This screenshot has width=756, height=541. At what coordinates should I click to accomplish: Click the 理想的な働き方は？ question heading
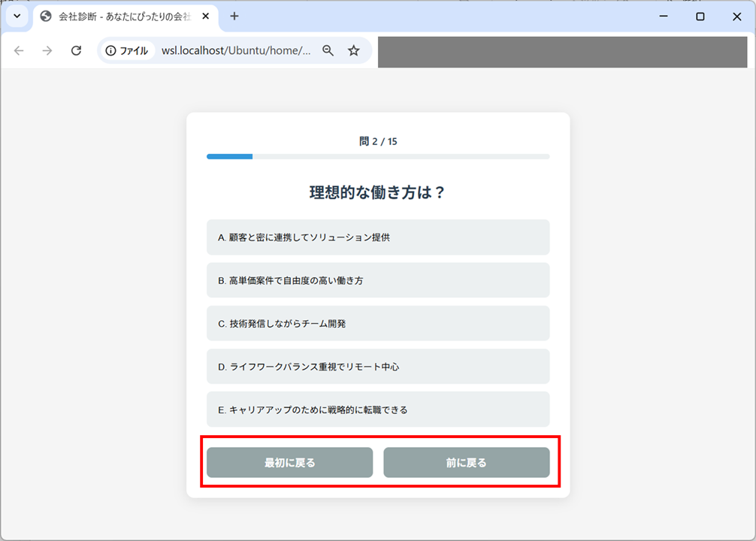coord(378,192)
